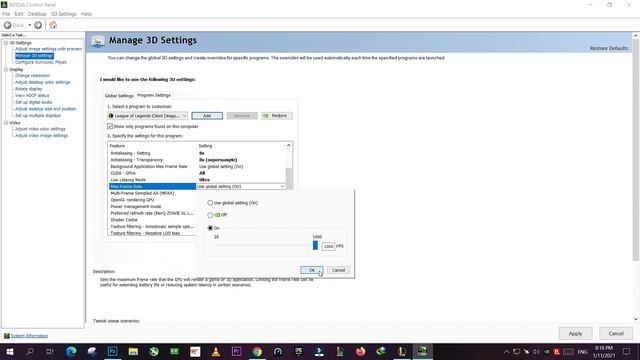640x360 pixels.
Task: Click the bottom-right Cancel button
Action: coord(616,333)
